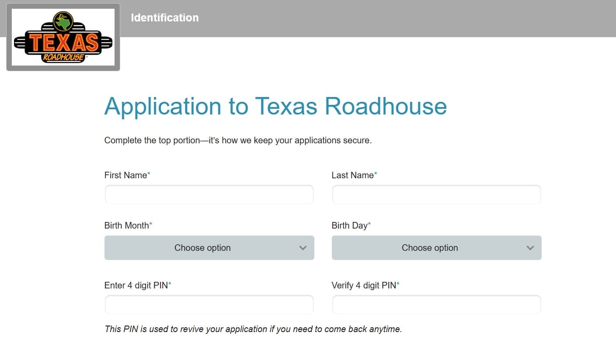The height and width of the screenshot is (364, 616).
Task: Click the 'Complete the top portion' instruction text
Action: (238, 141)
